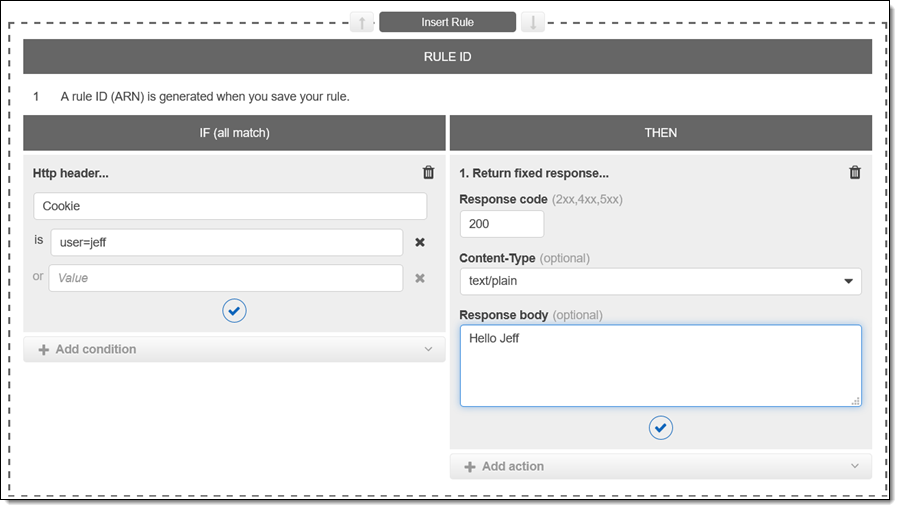Confirm the Http header condition checkmark

click(x=234, y=311)
